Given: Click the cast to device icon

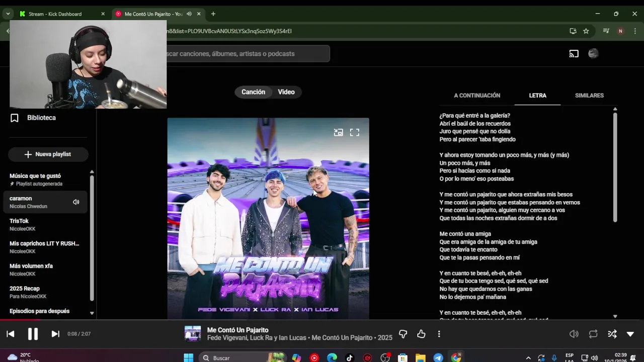Looking at the screenshot, I should pos(574,54).
